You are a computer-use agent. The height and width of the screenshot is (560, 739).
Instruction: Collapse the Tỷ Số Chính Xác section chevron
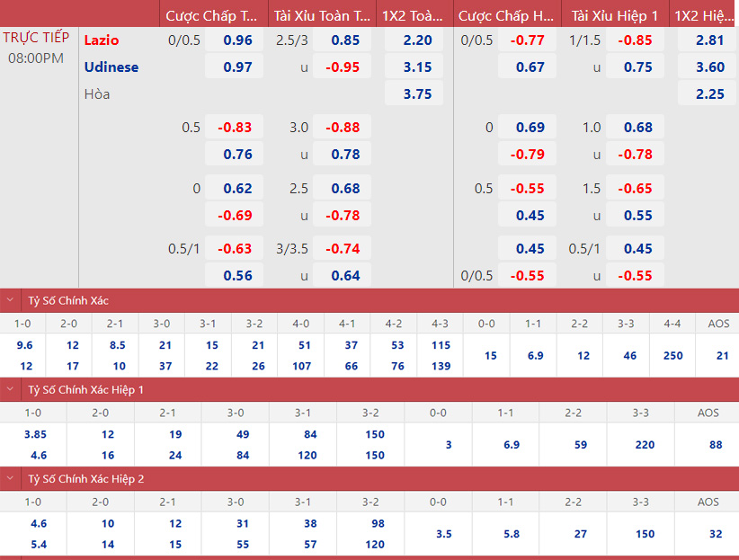[11, 300]
